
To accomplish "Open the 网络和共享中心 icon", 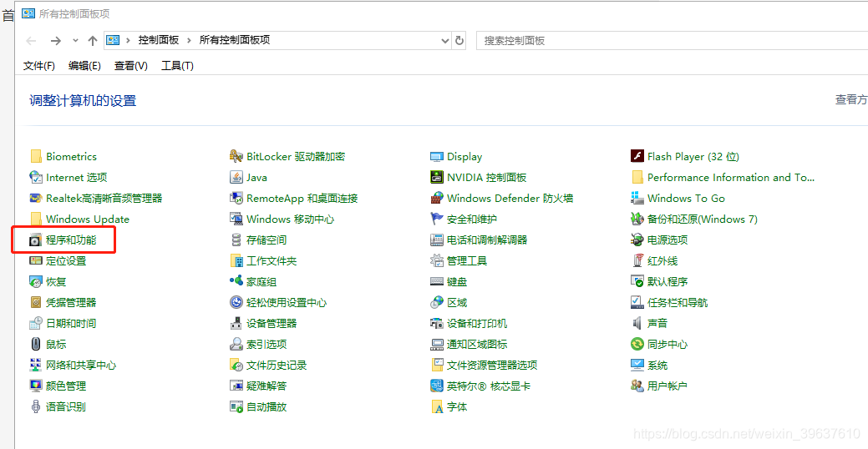I will (36, 365).
